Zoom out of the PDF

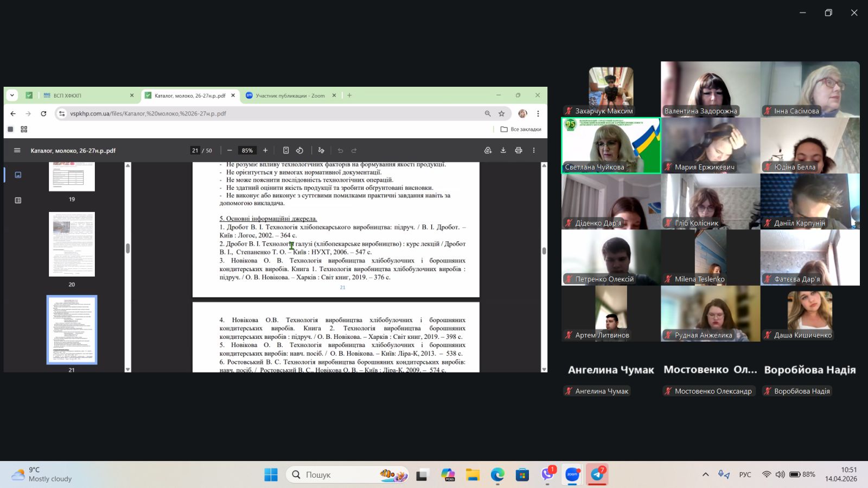(229, 151)
